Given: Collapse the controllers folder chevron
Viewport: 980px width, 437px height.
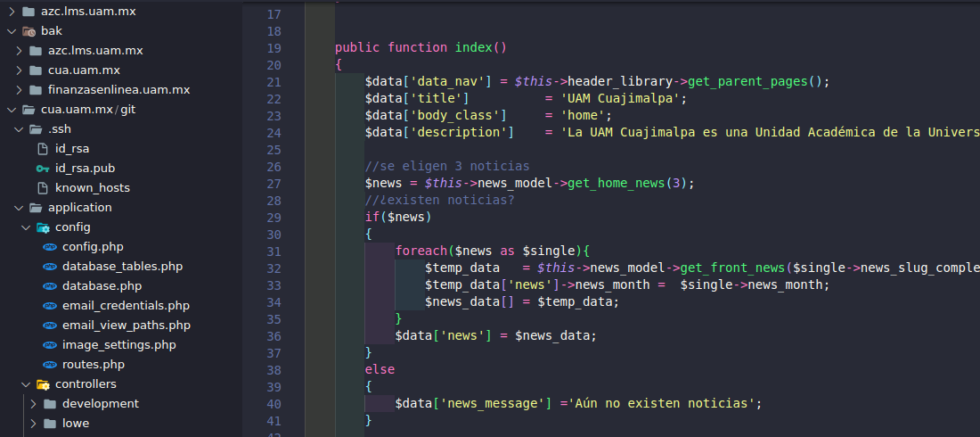Looking at the screenshot, I should point(26,383).
